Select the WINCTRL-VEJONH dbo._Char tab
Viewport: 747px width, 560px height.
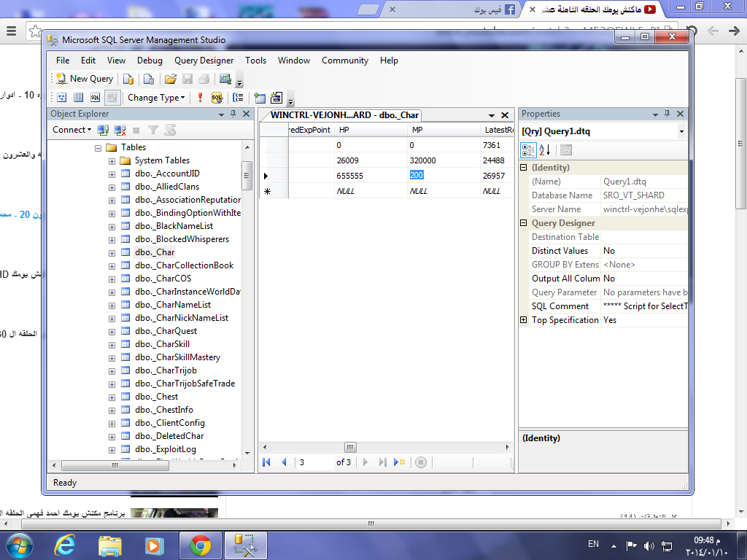pos(344,114)
